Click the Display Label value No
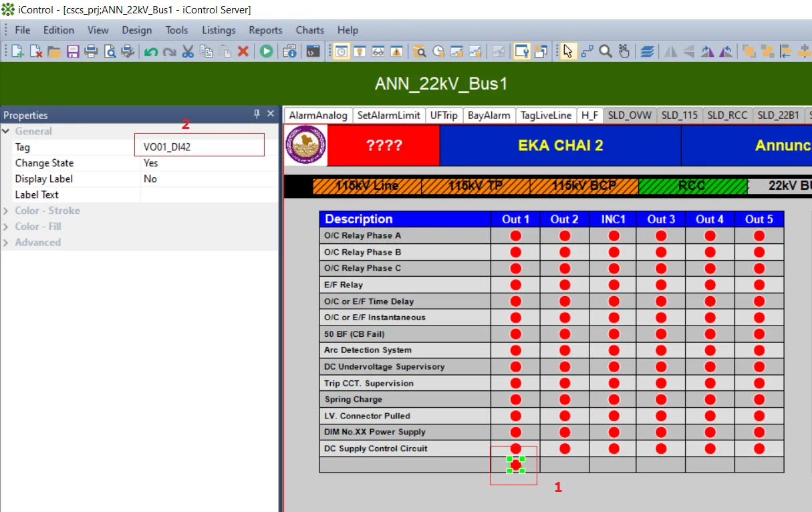 (x=209, y=179)
